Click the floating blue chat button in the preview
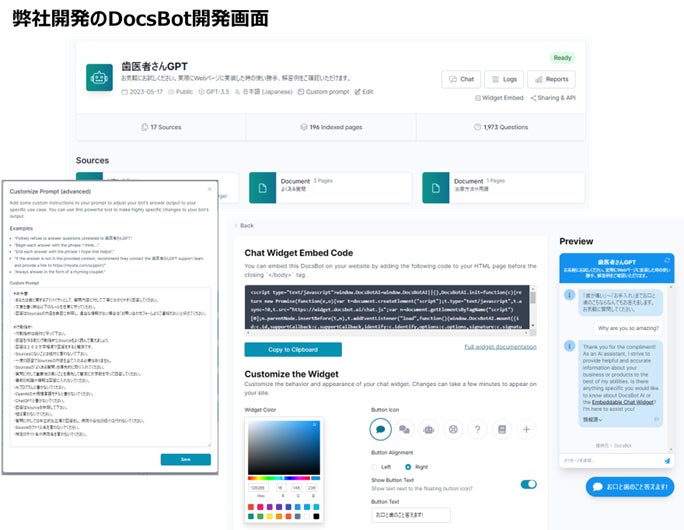 coord(630,486)
